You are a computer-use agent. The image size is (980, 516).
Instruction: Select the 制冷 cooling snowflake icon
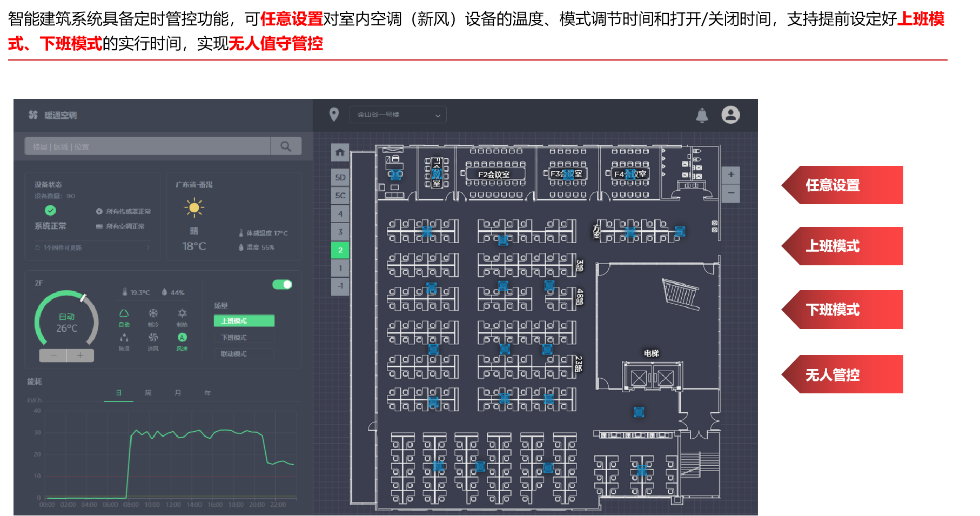pyautogui.click(x=153, y=314)
